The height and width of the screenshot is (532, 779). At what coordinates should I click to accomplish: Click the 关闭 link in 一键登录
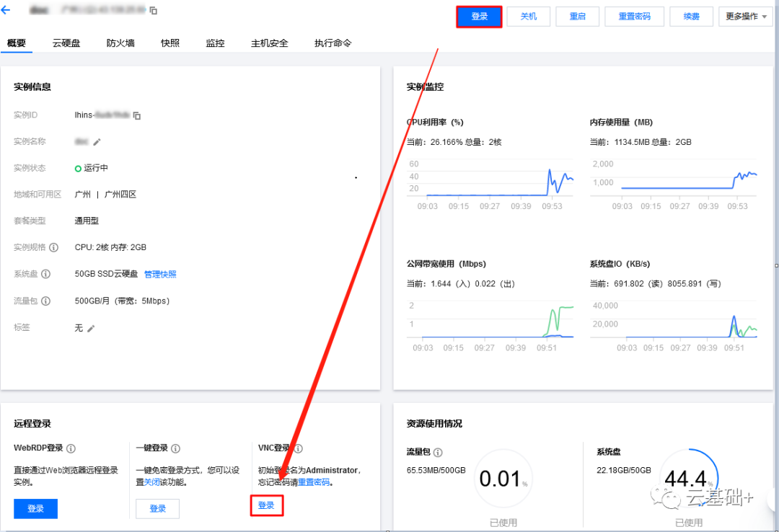(151, 482)
